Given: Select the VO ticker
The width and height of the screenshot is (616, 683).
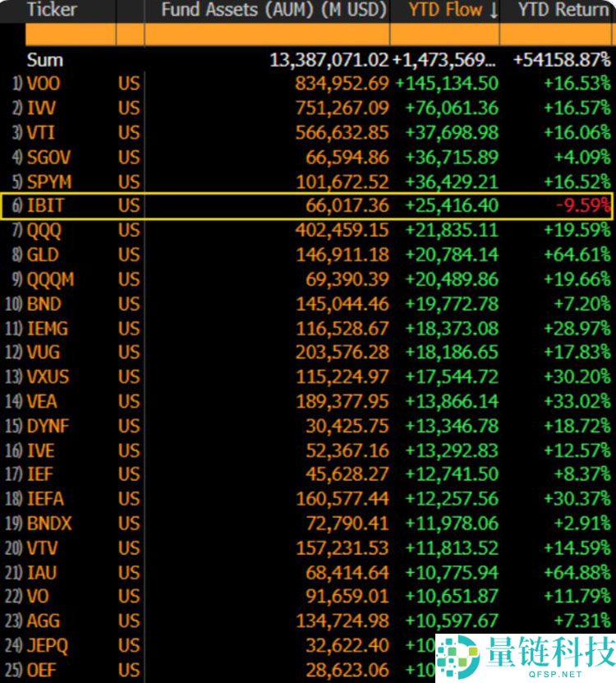Looking at the screenshot, I should click(38, 596).
